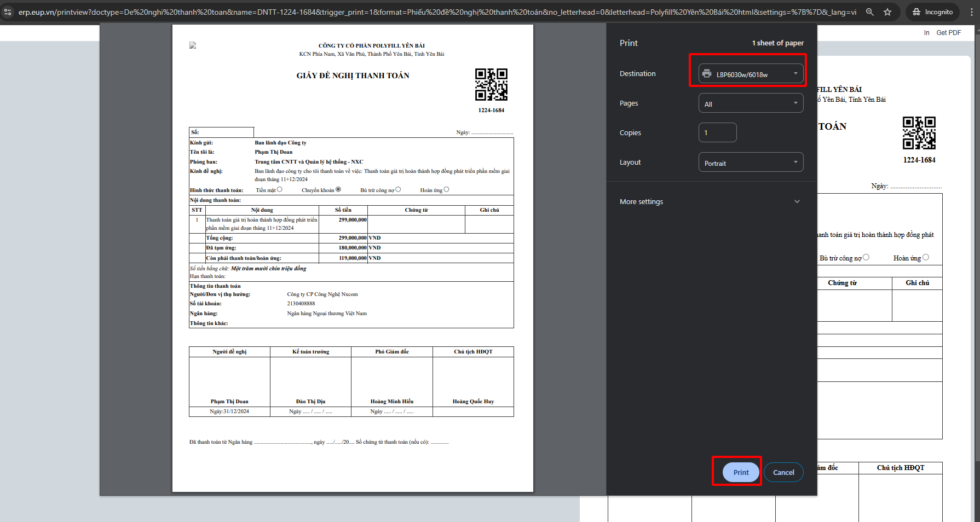
Task: Open the Destination printer dropdown
Action: click(x=751, y=74)
